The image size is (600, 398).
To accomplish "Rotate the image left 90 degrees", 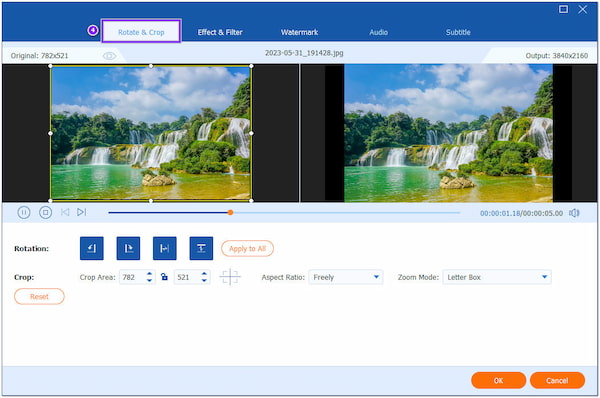I will [x=91, y=248].
